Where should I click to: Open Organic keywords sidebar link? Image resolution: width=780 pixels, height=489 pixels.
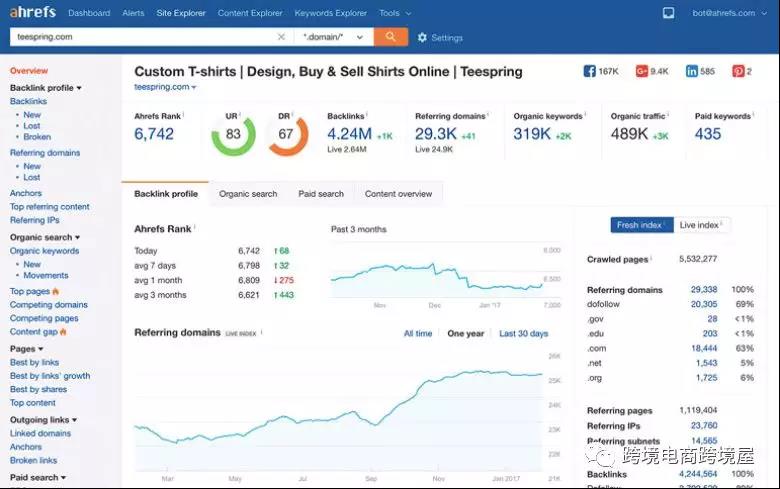click(x=44, y=251)
